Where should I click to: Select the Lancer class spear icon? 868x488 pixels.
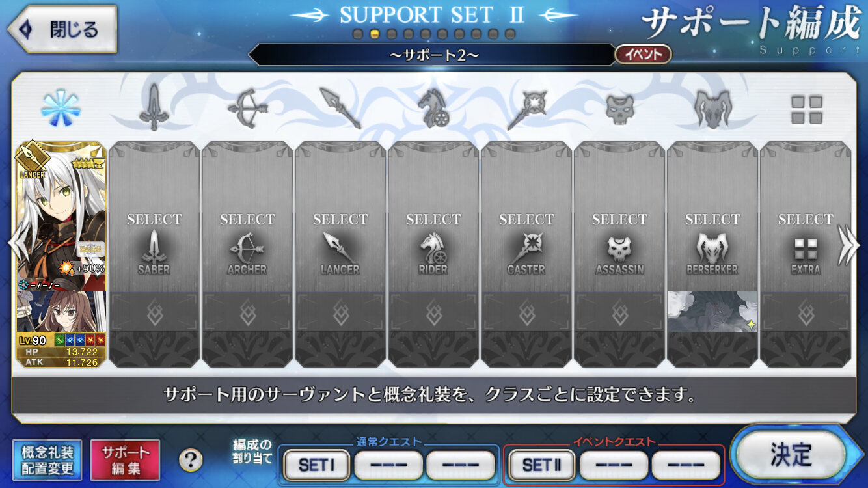(340, 108)
